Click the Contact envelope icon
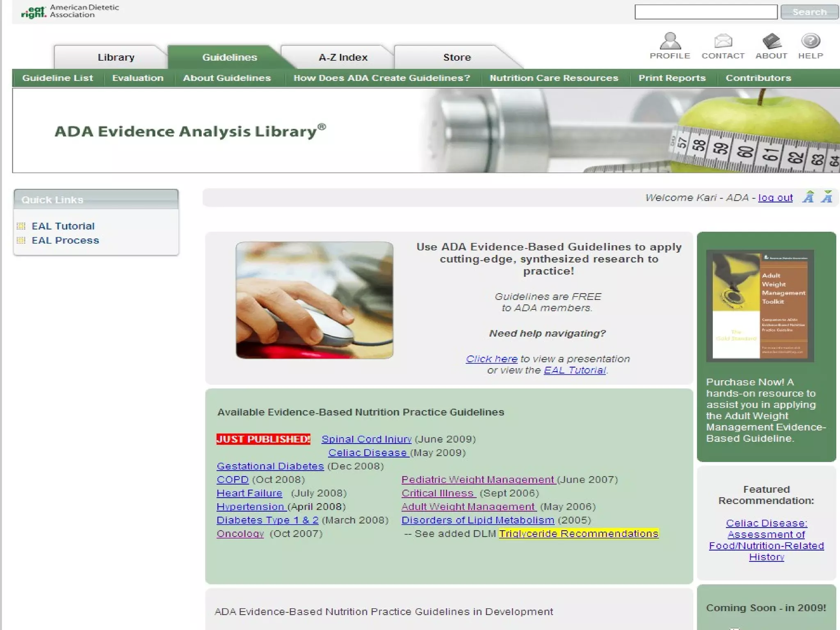Image resolution: width=840 pixels, height=630 pixels. click(x=723, y=41)
